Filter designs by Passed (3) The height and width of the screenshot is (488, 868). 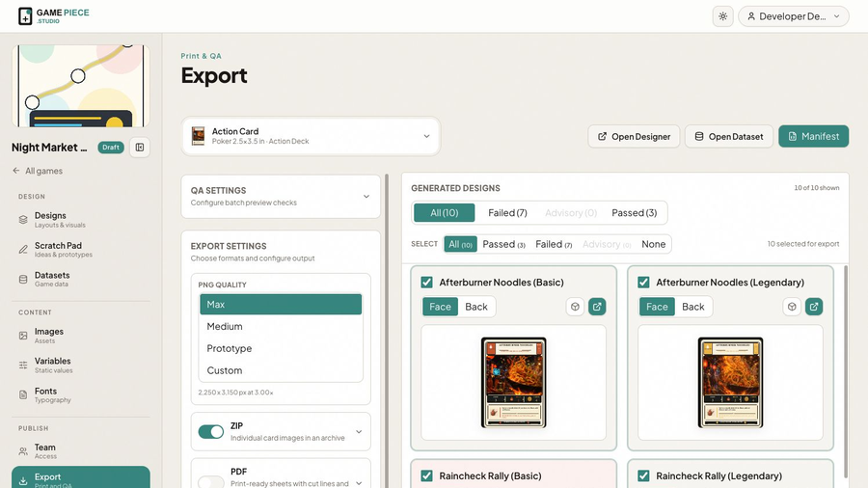tap(634, 213)
